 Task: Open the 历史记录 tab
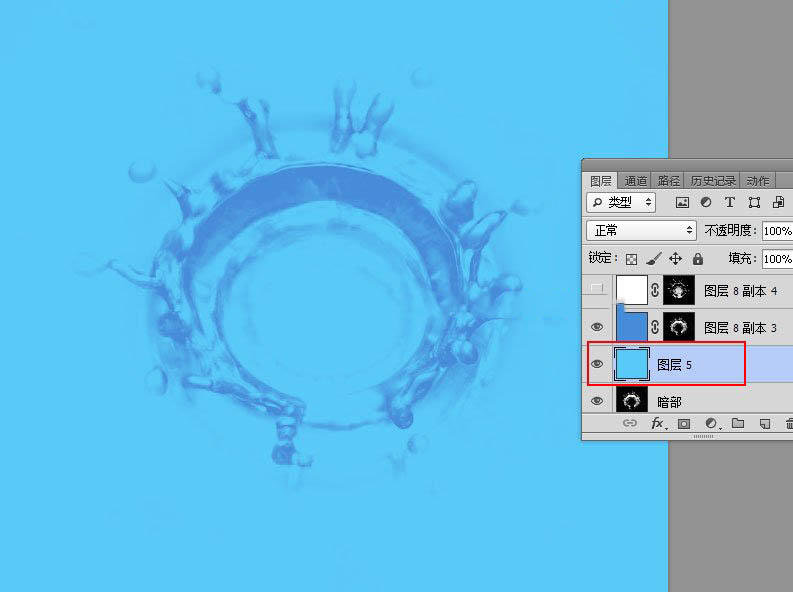[713, 181]
